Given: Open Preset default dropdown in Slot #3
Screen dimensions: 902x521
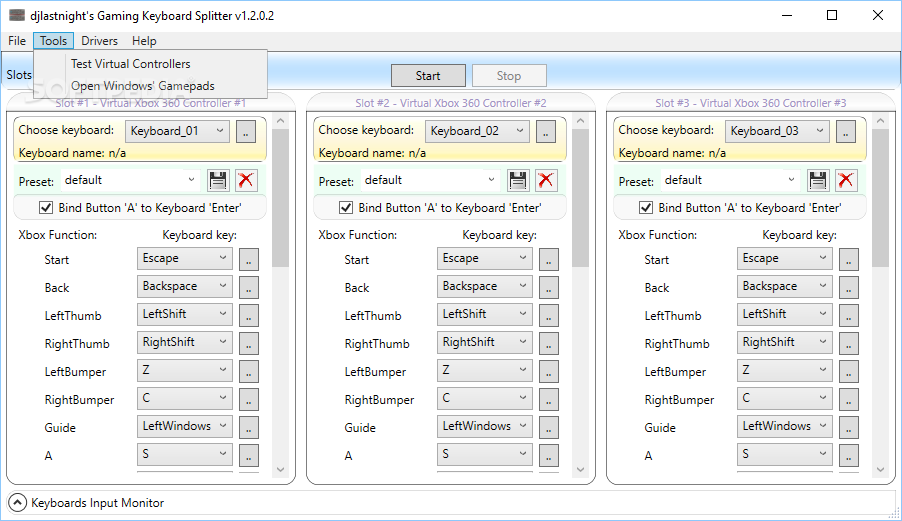Looking at the screenshot, I should click(x=730, y=180).
